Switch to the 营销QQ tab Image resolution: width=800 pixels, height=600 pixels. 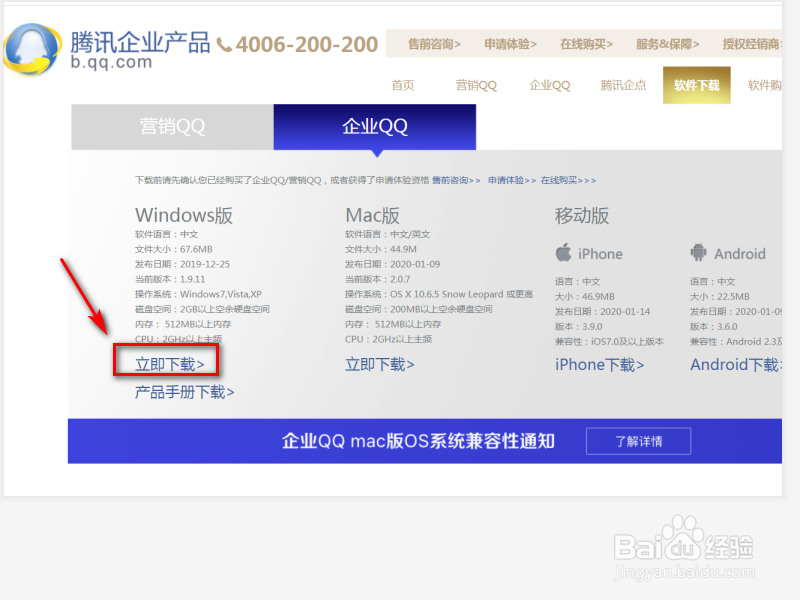[172, 127]
